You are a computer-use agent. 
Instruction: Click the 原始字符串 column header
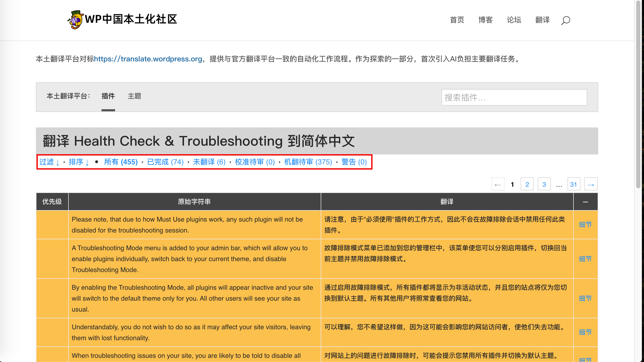click(194, 202)
